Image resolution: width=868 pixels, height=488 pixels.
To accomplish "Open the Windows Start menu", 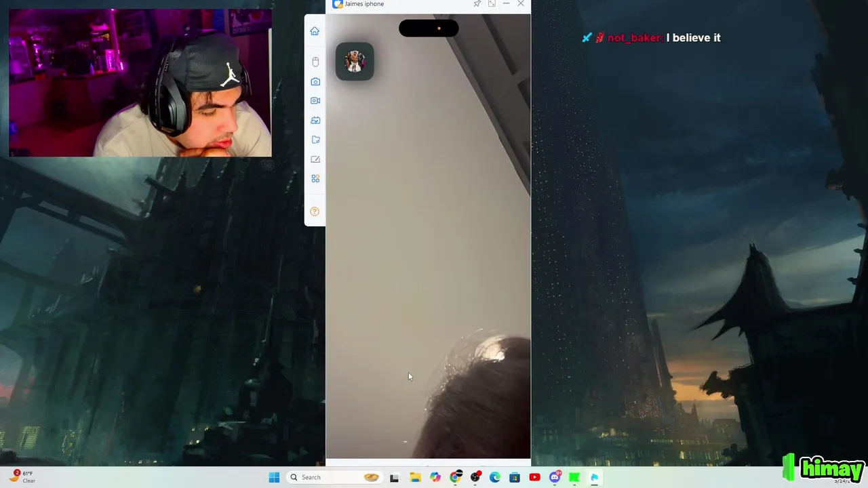I will [274, 477].
